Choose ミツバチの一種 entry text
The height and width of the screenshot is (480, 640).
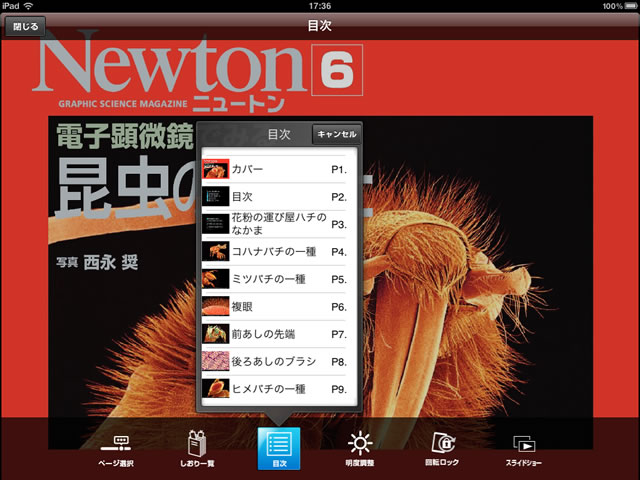pyautogui.click(x=269, y=279)
